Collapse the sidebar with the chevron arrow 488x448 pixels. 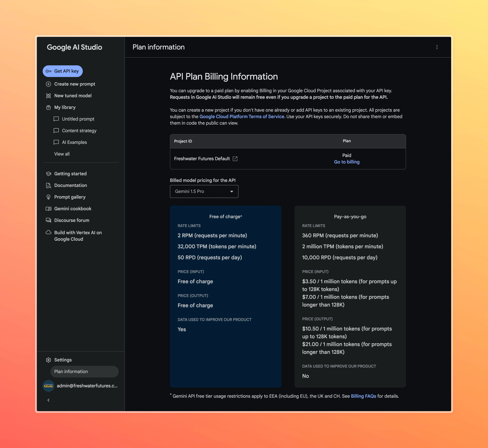pyautogui.click(x=48, y=400)
